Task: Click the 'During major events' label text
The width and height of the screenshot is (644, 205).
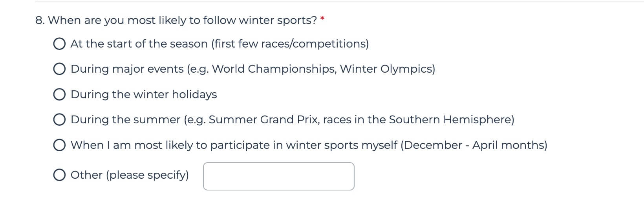Action: click(253, 70)
